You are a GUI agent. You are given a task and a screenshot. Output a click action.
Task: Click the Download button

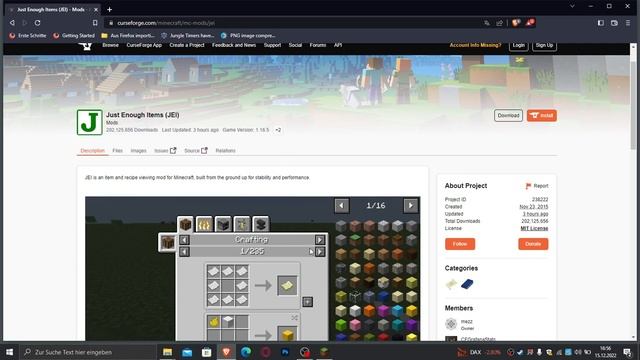pyautogui.click(x=508, y=116)
